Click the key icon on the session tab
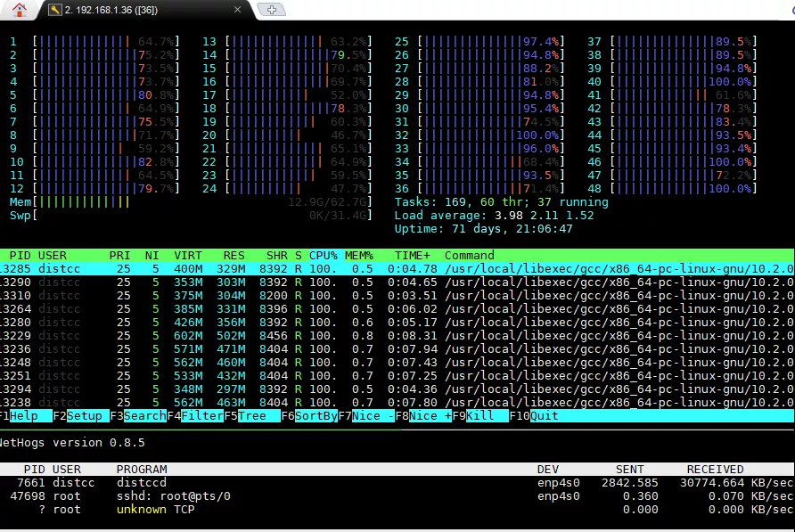The width and height of the screenshot is (795, 532). [x=55, y=10]
